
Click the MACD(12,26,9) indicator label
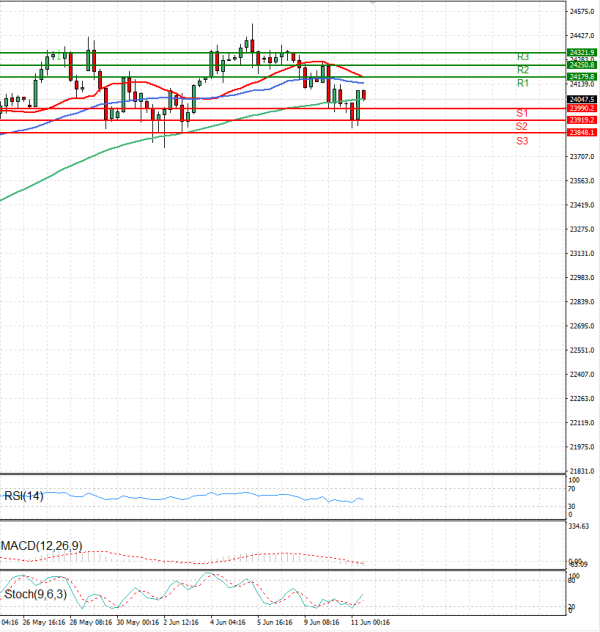42,546
